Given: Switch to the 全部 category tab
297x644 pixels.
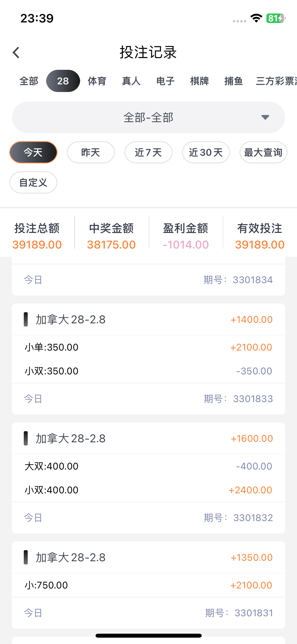Looking at the screenshot, I should (29, 81).
